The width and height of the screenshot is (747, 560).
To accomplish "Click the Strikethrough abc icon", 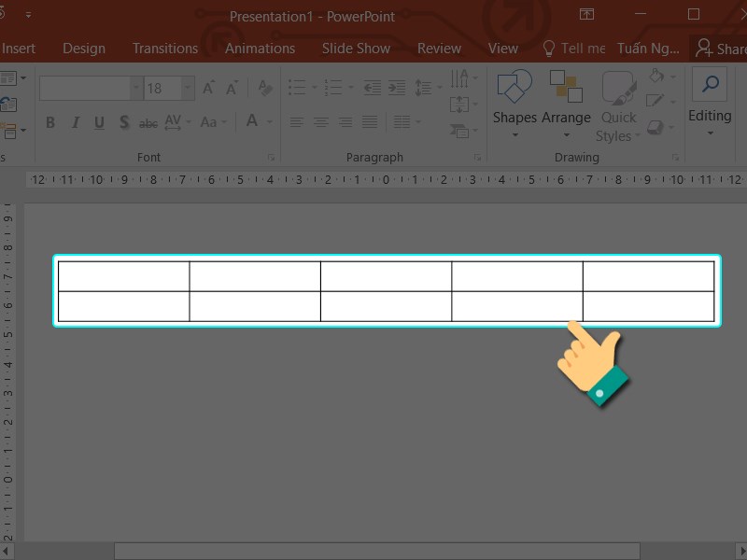I will (148, 122).
